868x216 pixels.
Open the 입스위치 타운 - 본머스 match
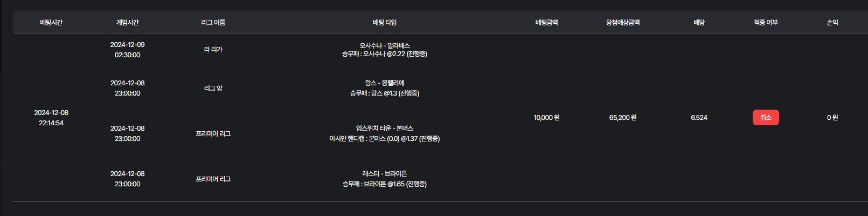click(x=384, y=129)
